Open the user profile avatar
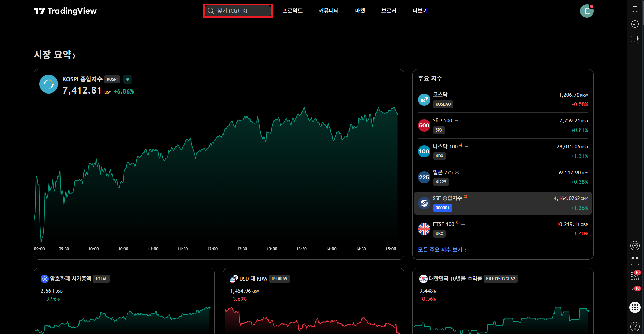Image resolution: width=644 pixels, height=334 pixels. click(x=587, y=11)
